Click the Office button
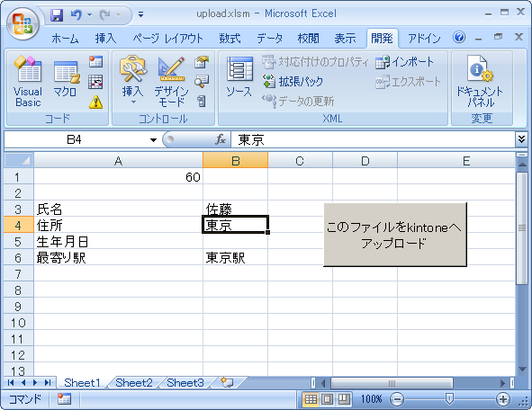This screenshot has width=532, height=410. point(23,23)
